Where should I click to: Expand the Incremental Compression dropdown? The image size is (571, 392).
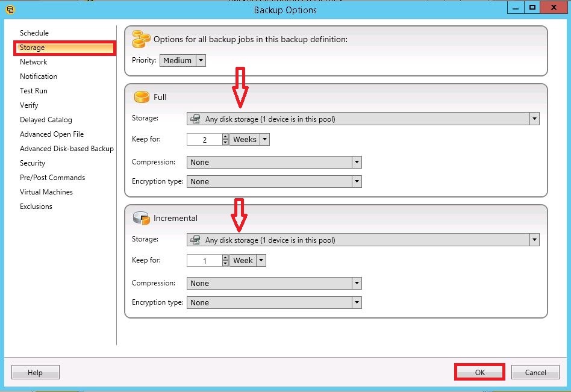click(x=357, y=283)
